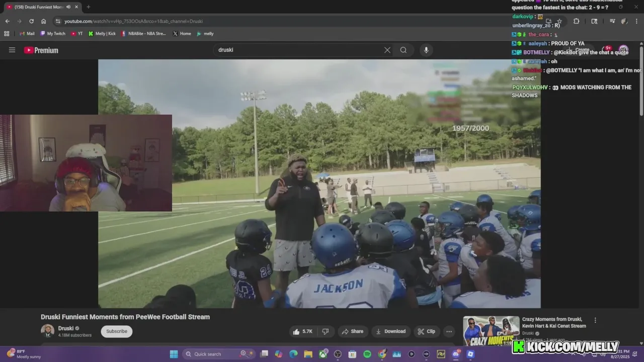The image size is (644, 362).
Task: Open options menu for Crazy Moments recommendation
Action: [x=595, y=320]
